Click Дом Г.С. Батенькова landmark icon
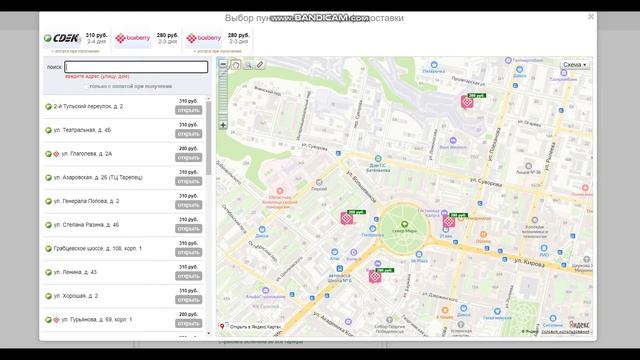Screen dimensions: 640x360 point(378,158)
